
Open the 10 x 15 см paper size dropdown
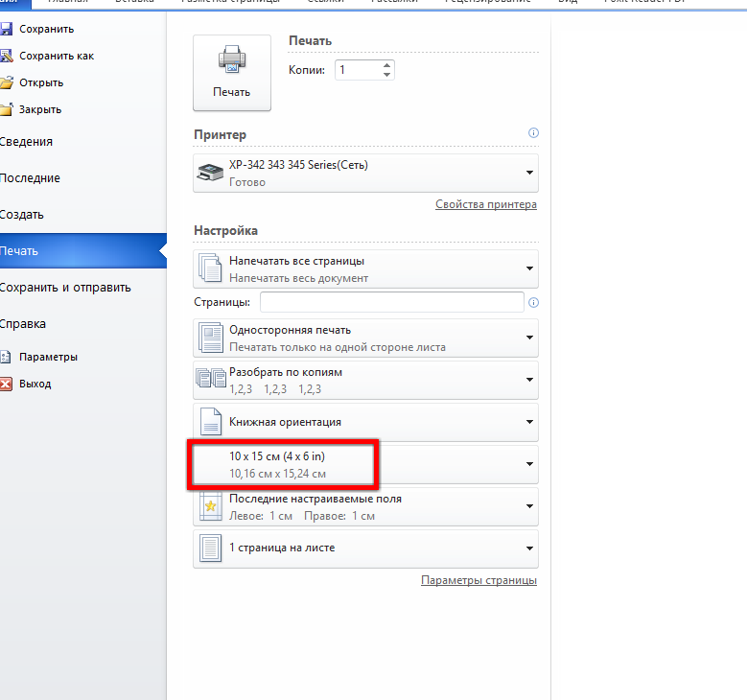click(x=366, y=465)
